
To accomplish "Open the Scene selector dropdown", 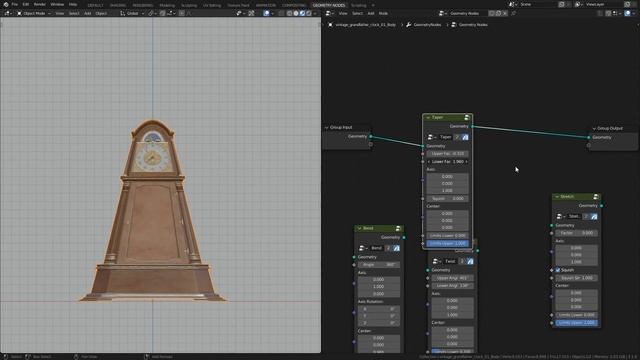I will pos(513,4).
